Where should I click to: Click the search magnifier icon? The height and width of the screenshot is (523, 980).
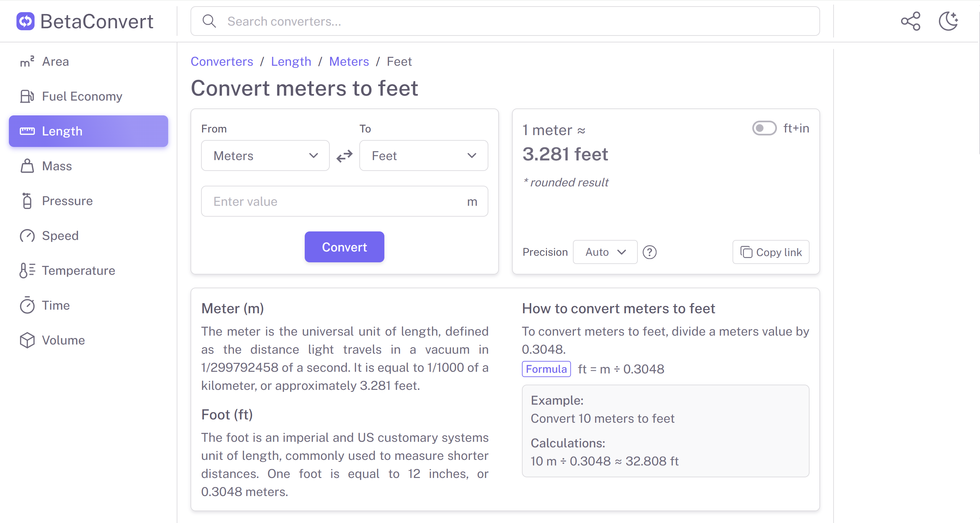point(209,21)
